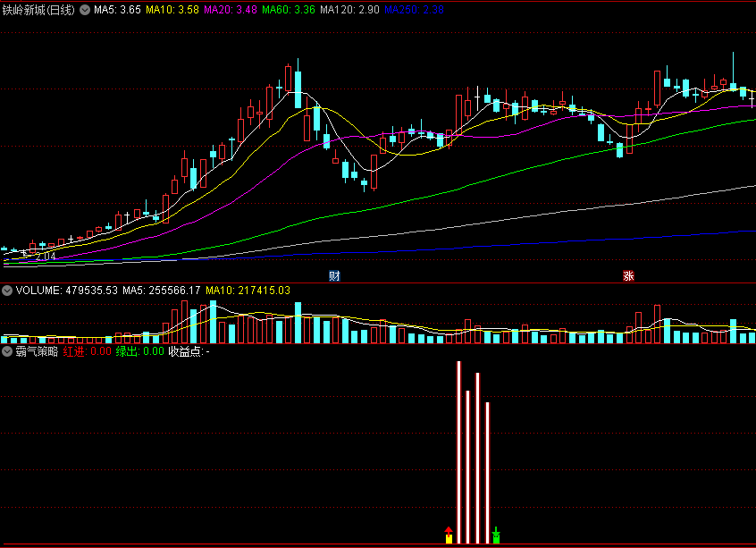Screen dimensions: 756x548
Task: Expand the 铁岭新城 main chart indicator dropdown
Action: 85,10
